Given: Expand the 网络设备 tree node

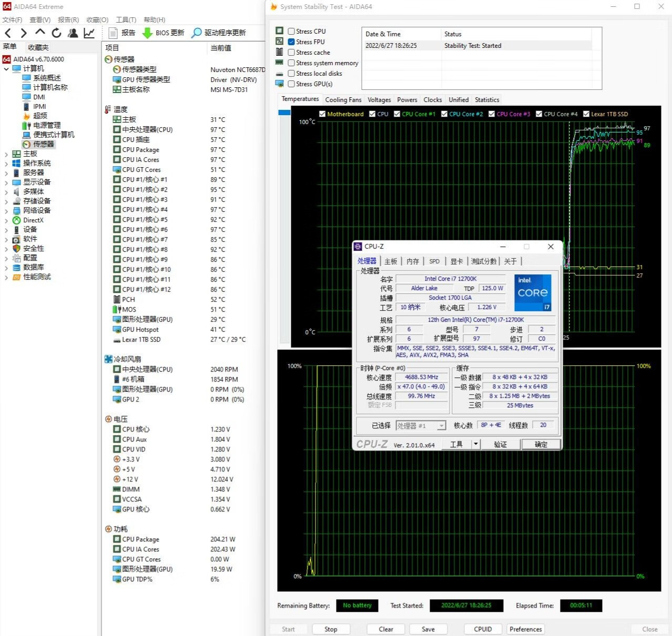Looking at the screenshot, I should pos(6,211).
